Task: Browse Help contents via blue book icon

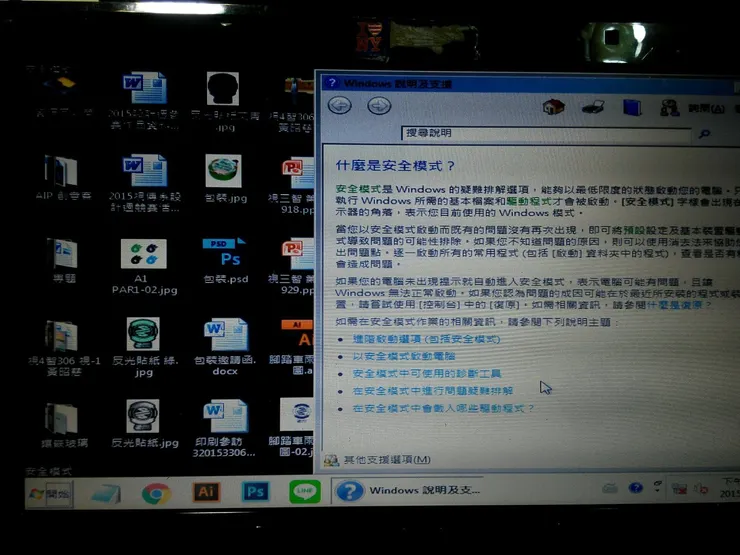Action: 631,107
